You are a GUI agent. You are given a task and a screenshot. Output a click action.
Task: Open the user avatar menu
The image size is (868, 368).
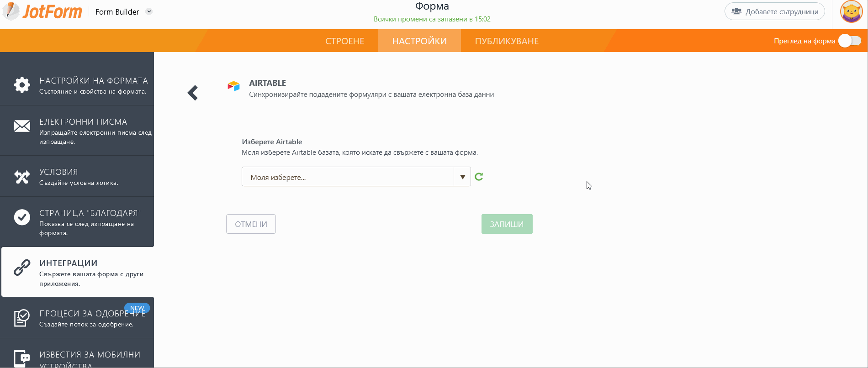coord(852,11)
